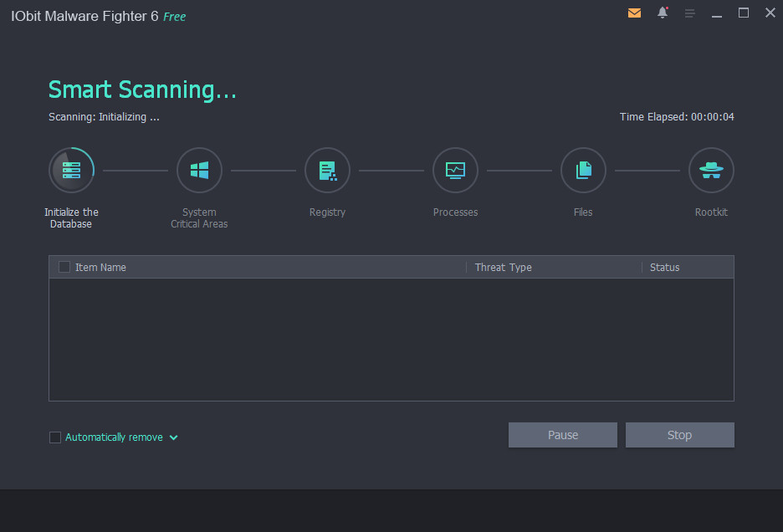Click the Registry label
This screenshot has width=783, height=532.
[x=328, y=212]
